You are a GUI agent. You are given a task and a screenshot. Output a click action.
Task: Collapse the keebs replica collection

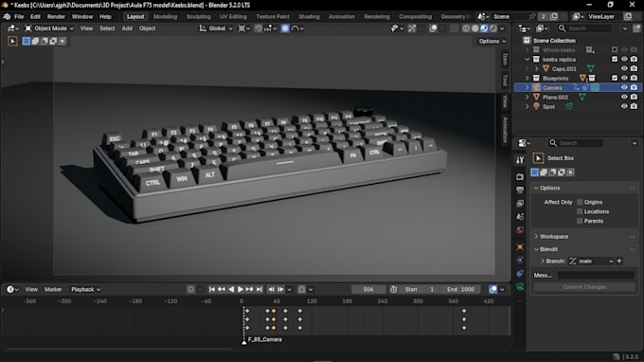(x=528, y=59)
